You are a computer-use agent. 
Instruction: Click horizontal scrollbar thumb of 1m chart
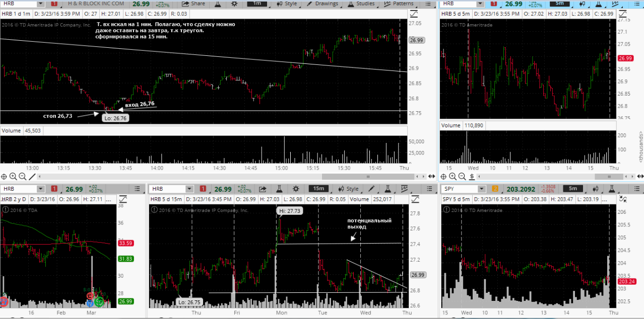click(368, 177)
